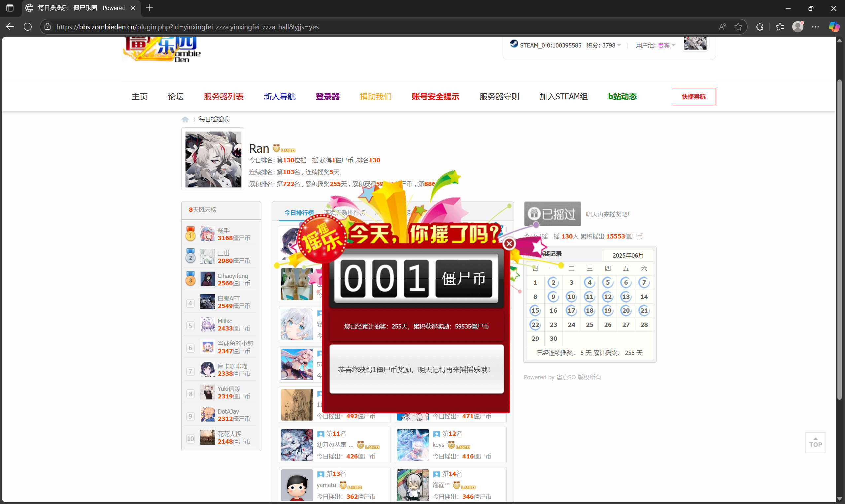Click the home breadcrumb icon
The height and width of the screenshot is (504, 845).
(x=185, y=119)
